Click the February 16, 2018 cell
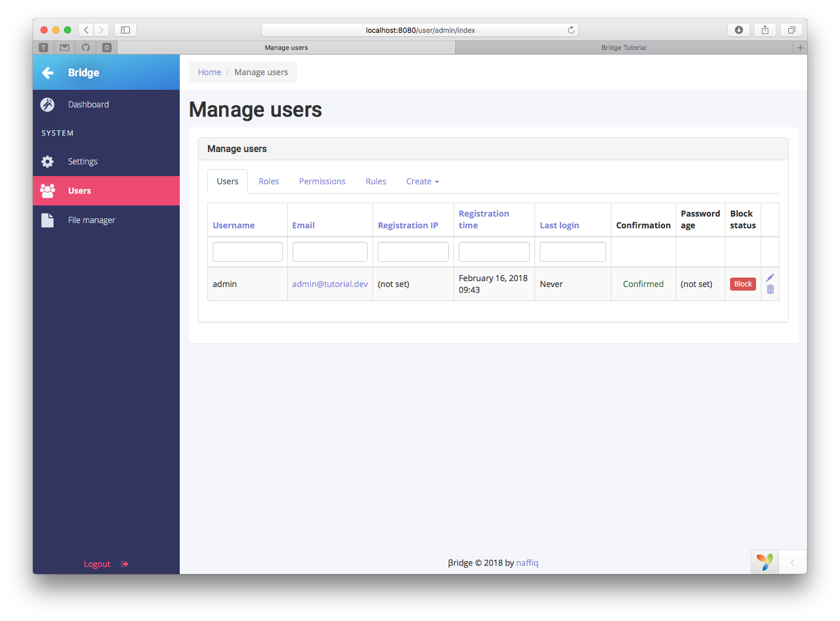Viewport: 840px width, 621px height. (x=493, y=284)
